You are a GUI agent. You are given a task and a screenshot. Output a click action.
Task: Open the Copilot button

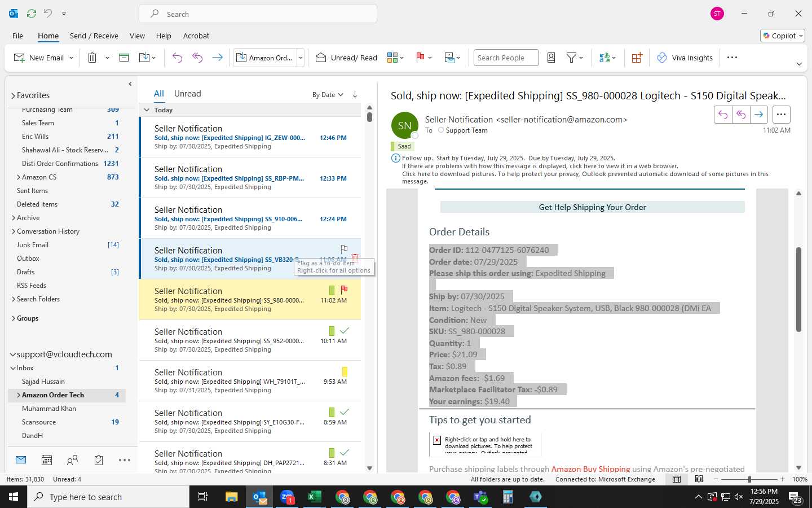783,36
